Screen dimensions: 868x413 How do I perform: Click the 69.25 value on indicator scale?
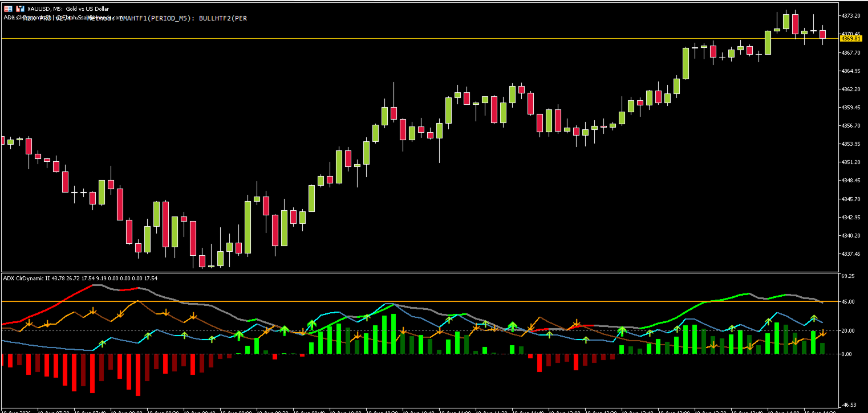847,276
